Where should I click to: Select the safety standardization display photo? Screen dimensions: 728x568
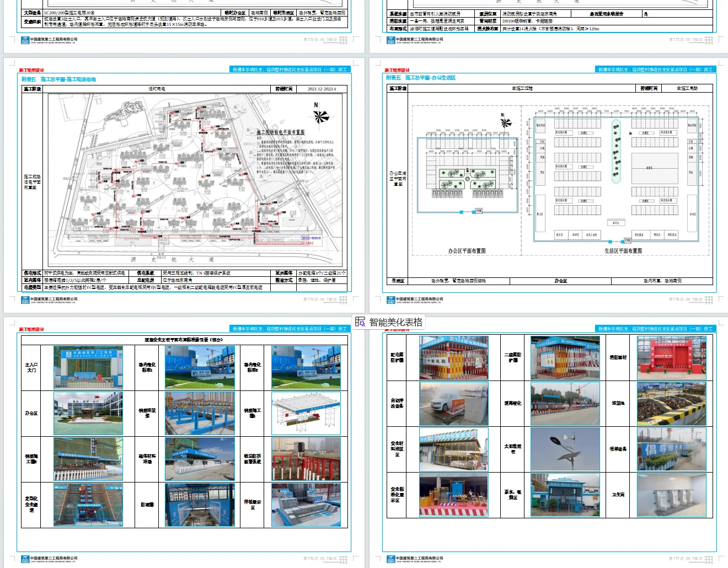click(x=454, y=495)
